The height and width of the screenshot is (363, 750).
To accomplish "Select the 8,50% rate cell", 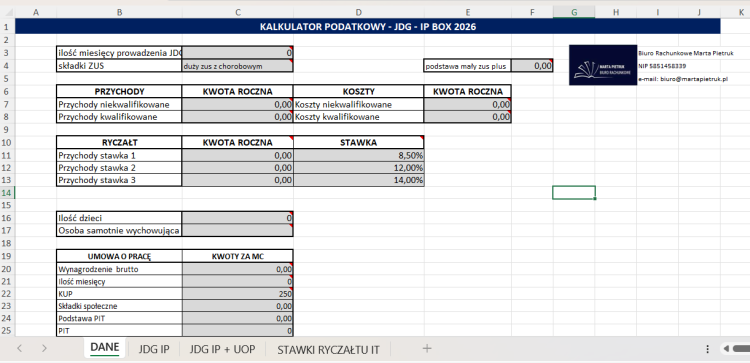I will click(359, 155).
